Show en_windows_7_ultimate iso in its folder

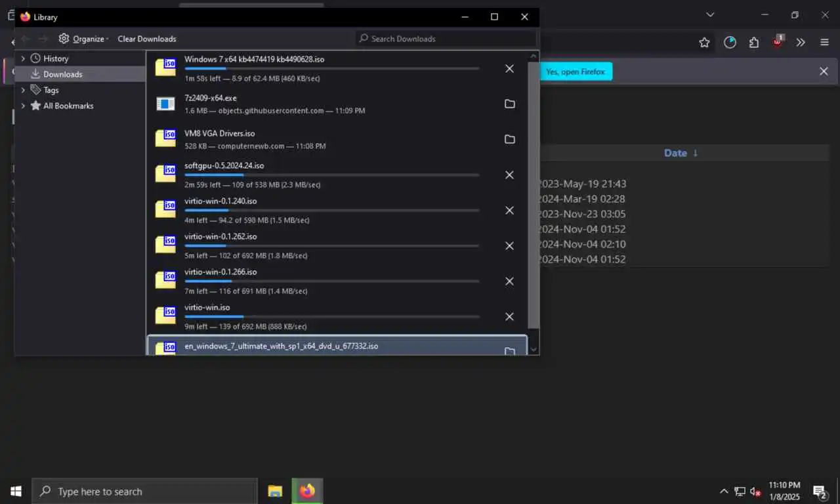coord(509,351)
